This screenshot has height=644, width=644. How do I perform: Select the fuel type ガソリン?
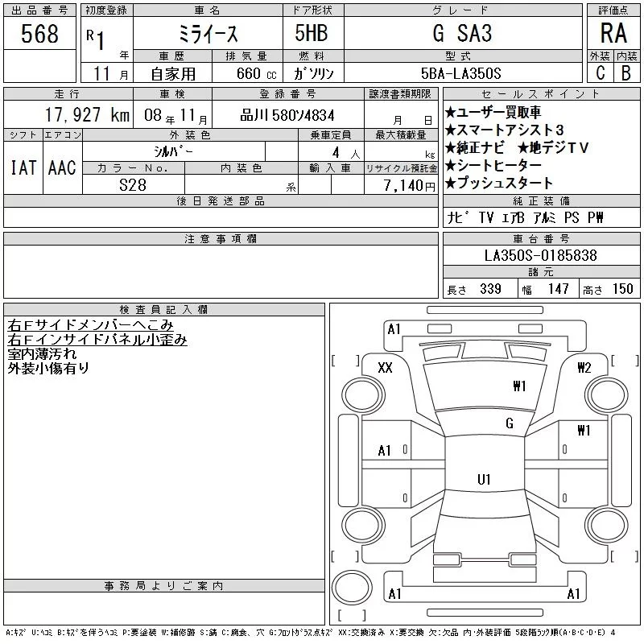313,73
